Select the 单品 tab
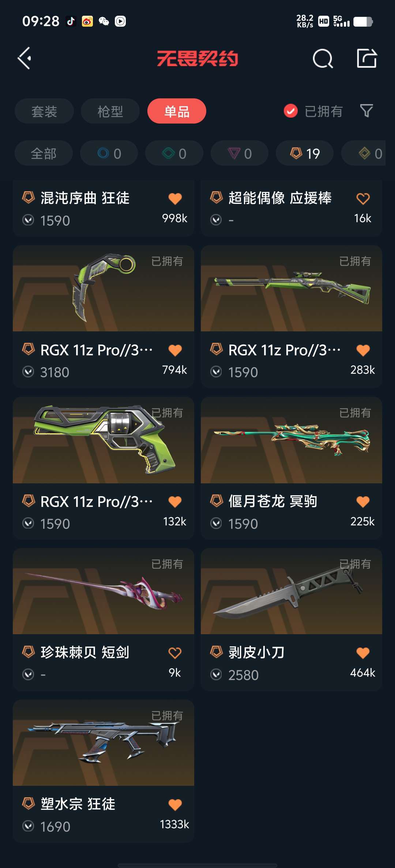This screenshot has width=395, height=868. click(x=177, y=111)
